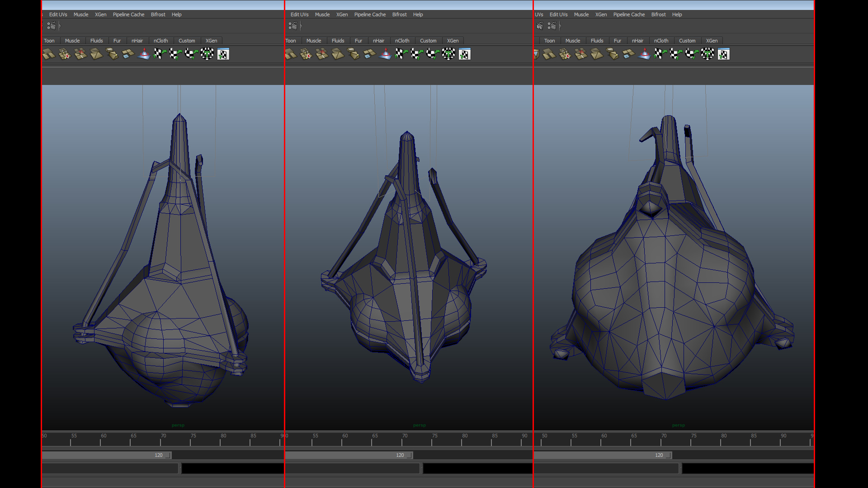Viewport: 868px width, 488px height.
Task: Click Planar Mapping icon in left panel shelf
Action: click(x=160, y=54)
